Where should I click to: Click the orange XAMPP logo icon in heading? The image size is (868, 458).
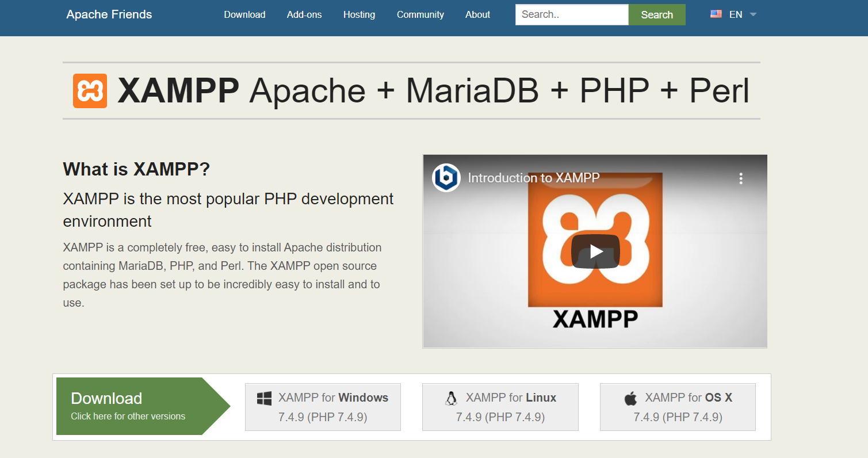pyautogui.click(x=90, y=91)
